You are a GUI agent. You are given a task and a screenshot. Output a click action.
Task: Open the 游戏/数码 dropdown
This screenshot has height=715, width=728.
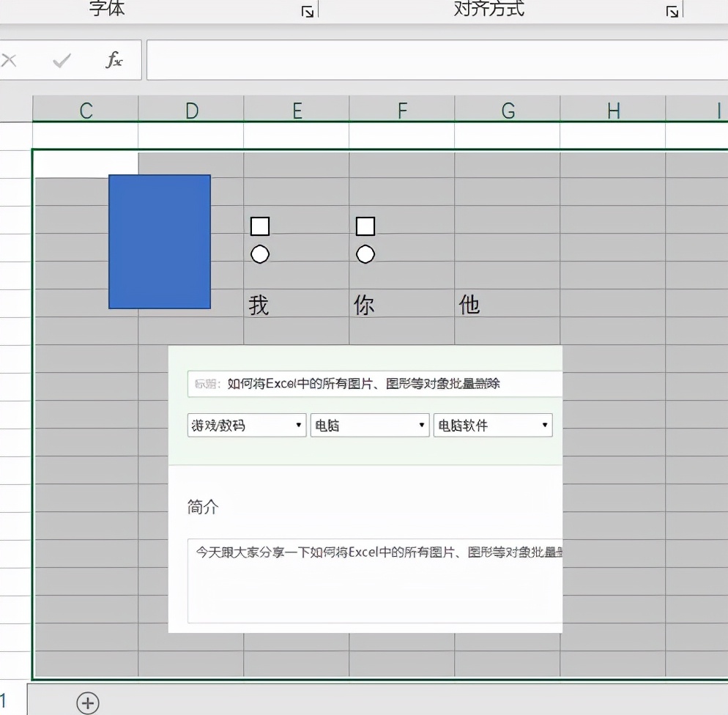point(299,425)
